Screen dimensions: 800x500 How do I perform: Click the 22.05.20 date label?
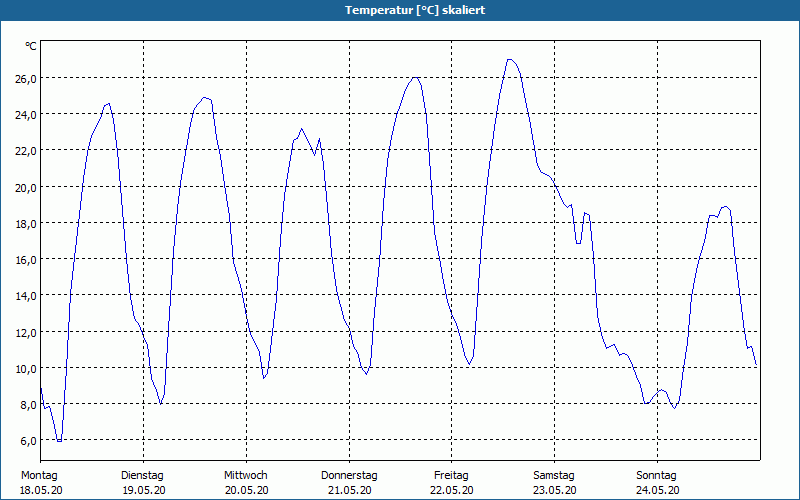pos(452,490)
